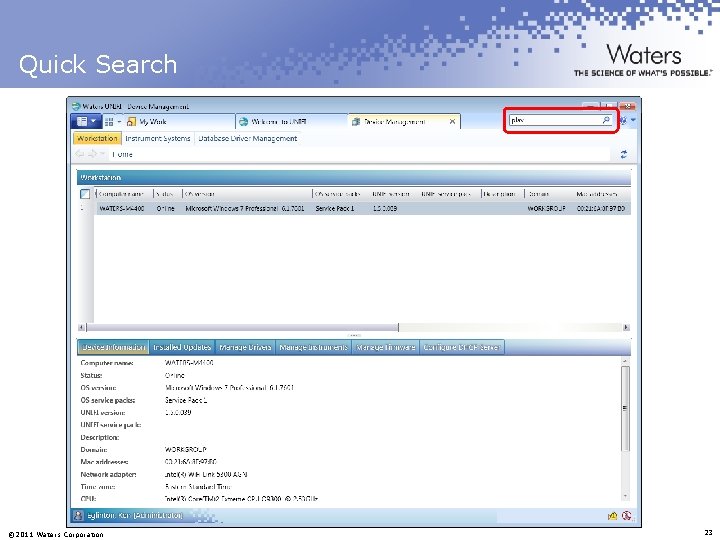Click the red status icon in status bar
Screen dimensions: 720x540
626,516
